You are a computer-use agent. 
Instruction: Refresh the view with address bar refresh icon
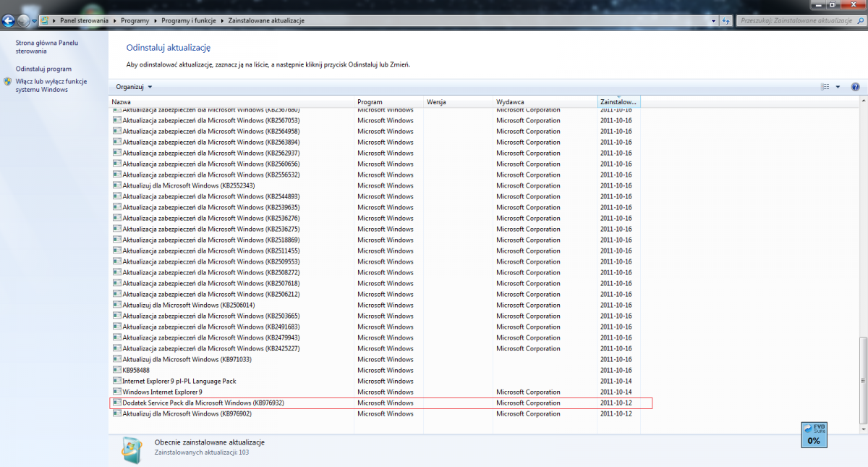(x=726, y=21)
